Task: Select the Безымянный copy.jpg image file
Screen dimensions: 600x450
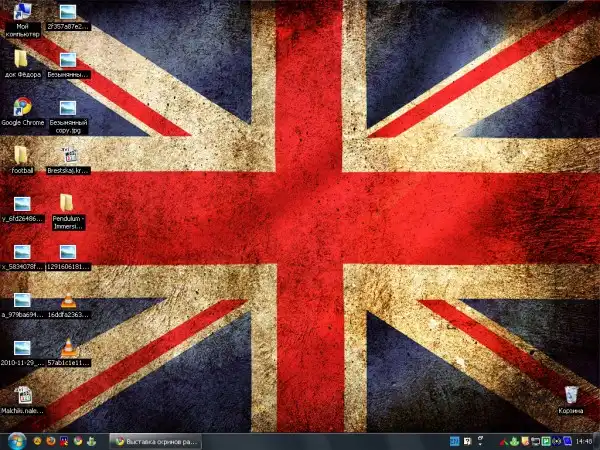Action: pos(68,108)
